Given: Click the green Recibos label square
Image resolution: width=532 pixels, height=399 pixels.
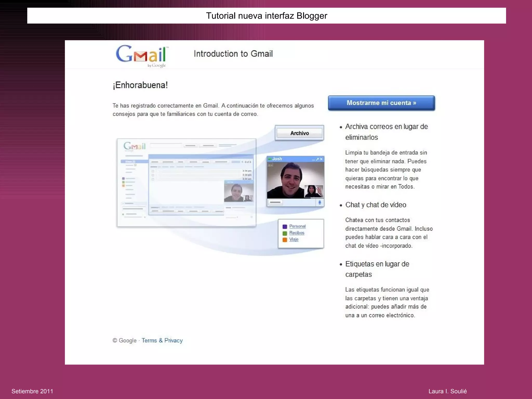Looking at the screenshot, I should coord(285,233).
